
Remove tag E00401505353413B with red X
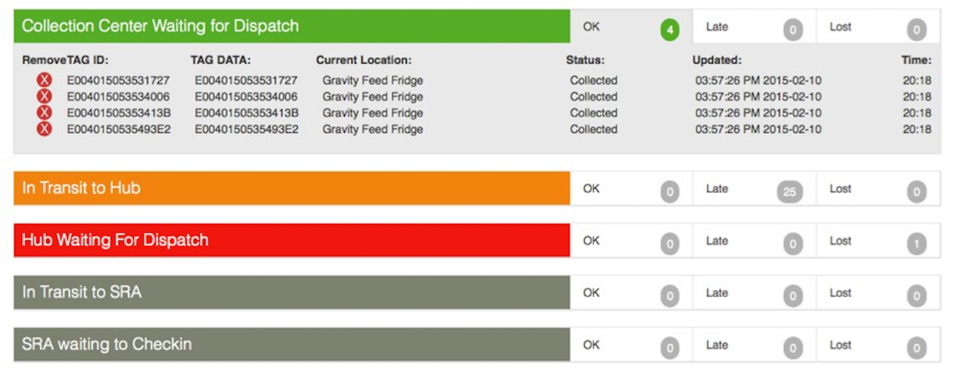pos(44,113)
